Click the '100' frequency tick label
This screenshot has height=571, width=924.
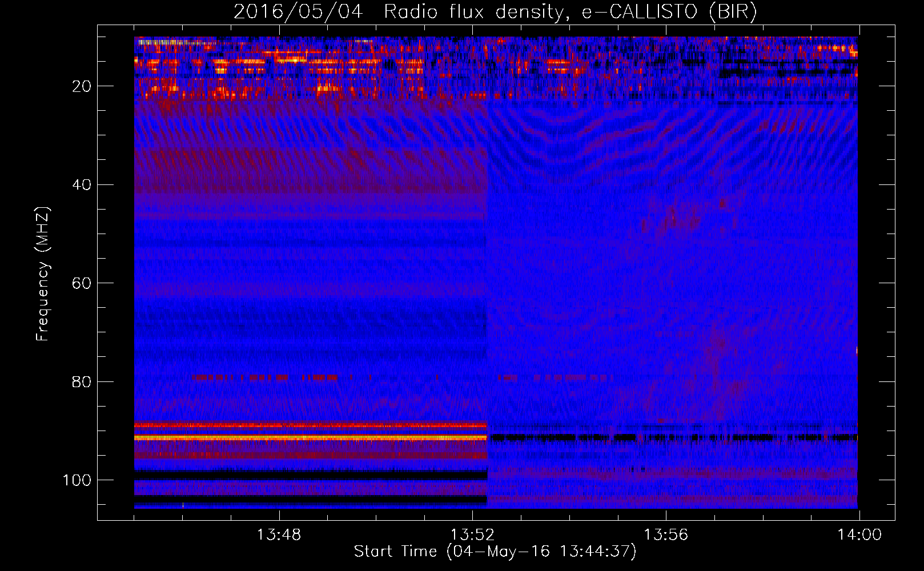pos(77,480)
